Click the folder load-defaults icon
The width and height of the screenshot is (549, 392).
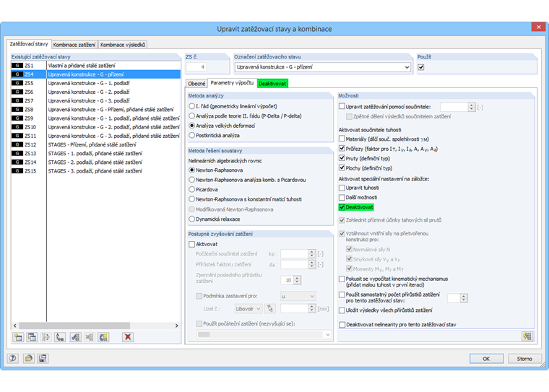click(28, 358)
